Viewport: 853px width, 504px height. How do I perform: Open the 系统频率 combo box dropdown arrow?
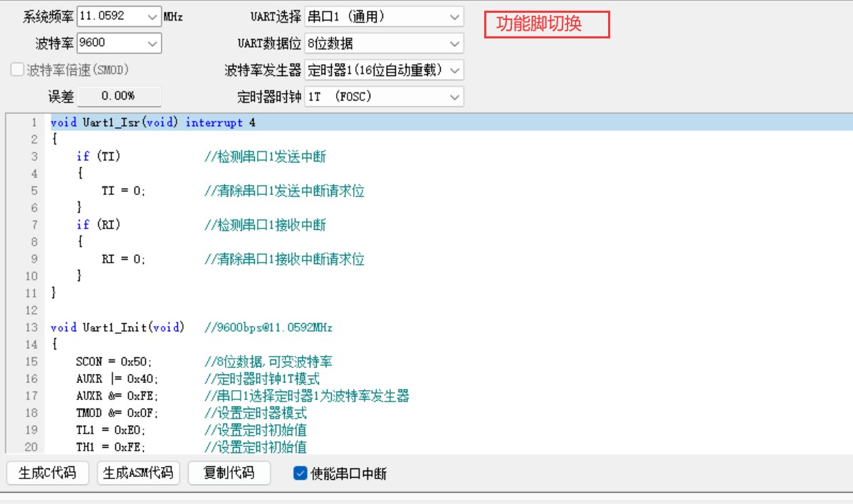coord(152,17)
